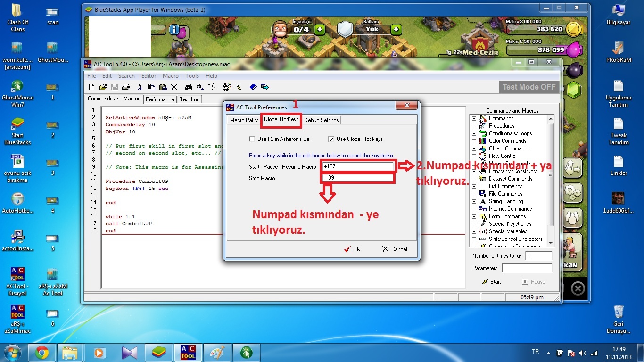The width and height of the screenshot is (644, 362).
Task: Open the Tools menu
Action: pyautogui.click(x=192, y=76)
